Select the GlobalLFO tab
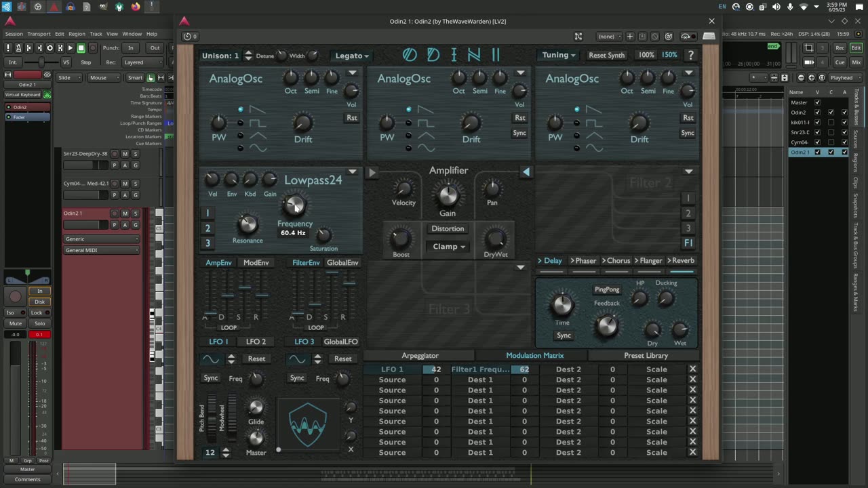Image resolution: width=868 pixels, height=488 pixels. point(340,342)
